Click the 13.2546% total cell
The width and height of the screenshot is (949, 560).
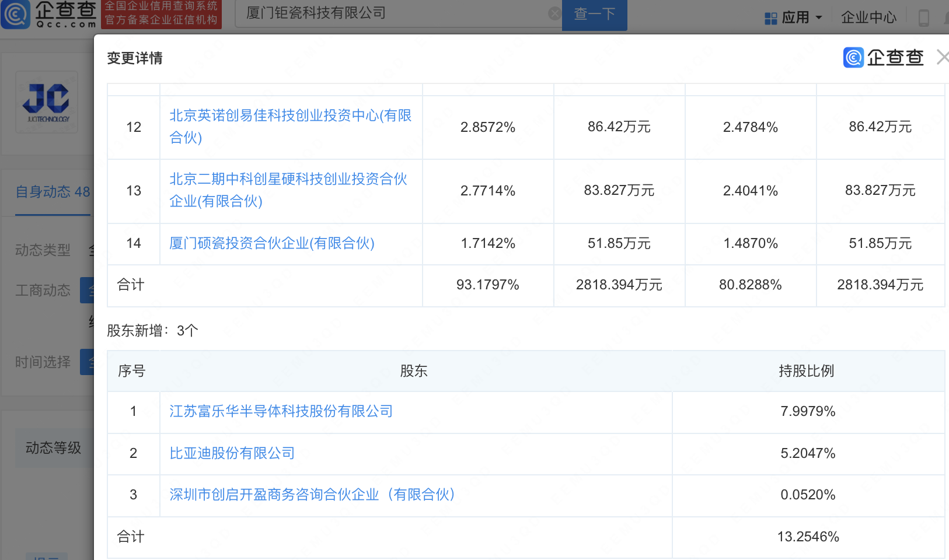coord(808,537)
